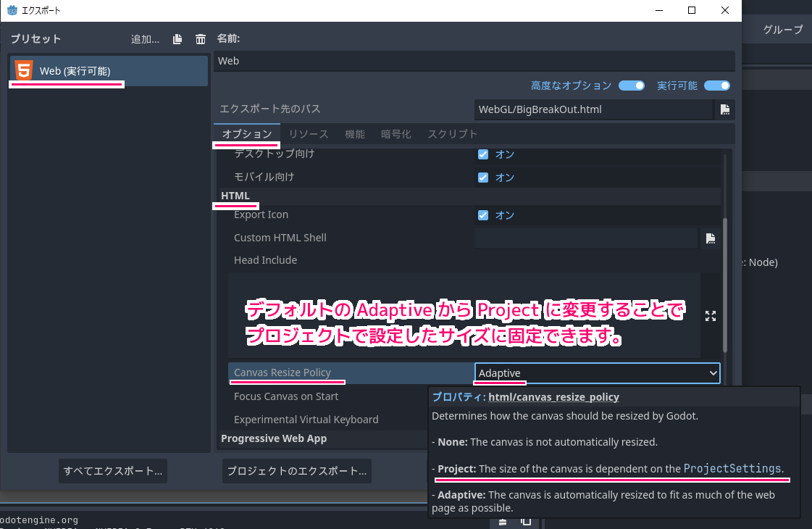
Task: Select the Export Icon label
Action: 261,214
